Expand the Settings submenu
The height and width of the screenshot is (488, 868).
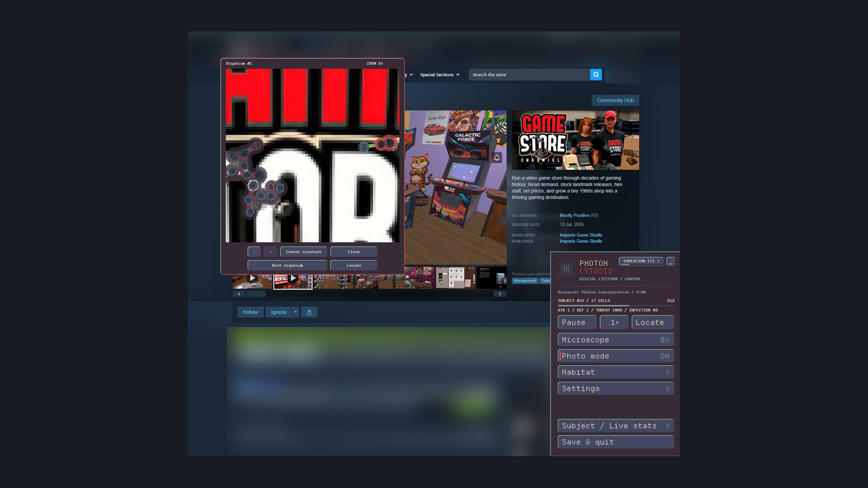616,389
